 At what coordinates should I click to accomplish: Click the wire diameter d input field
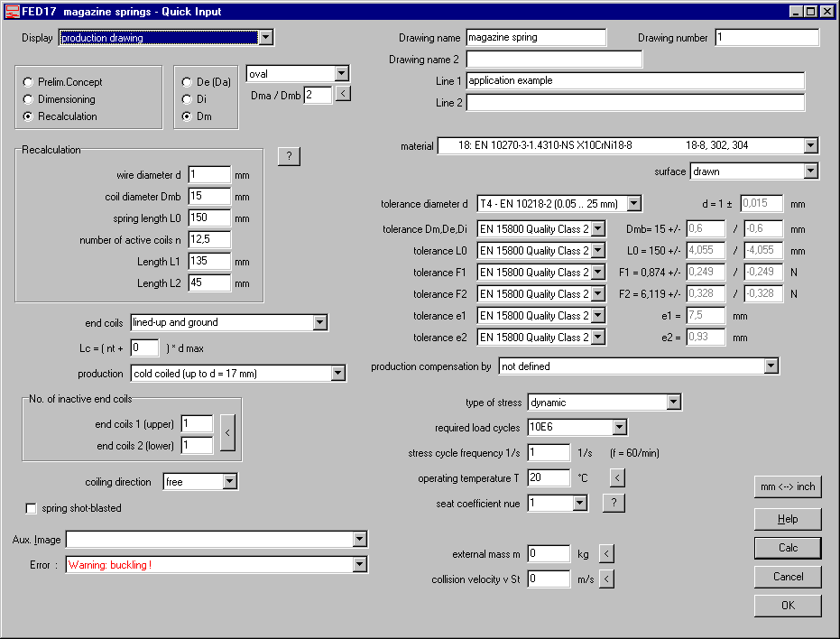click(x=209, y=174)
